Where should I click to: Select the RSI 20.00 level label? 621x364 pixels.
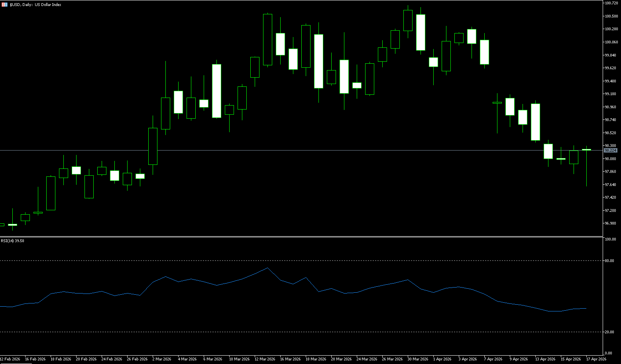(609, 332)
